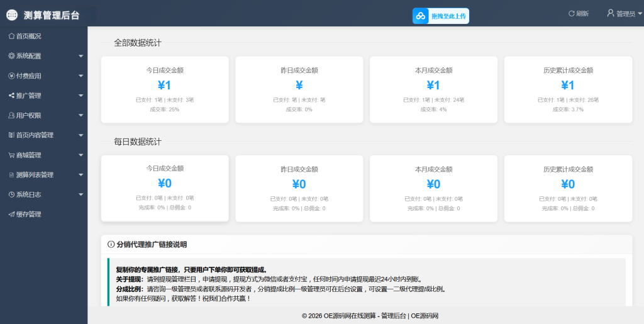
Task: Select 系统配置 sidebar menu label
Action: coord(29,56)
